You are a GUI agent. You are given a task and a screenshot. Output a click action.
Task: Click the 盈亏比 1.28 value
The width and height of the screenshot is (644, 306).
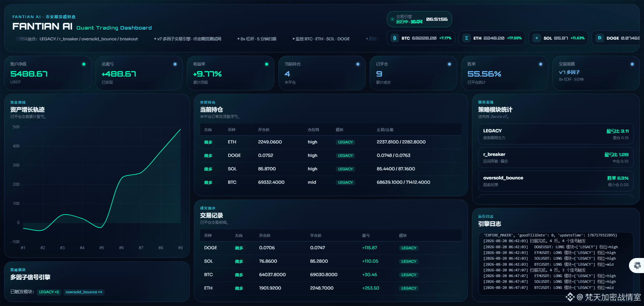[616, 155]
